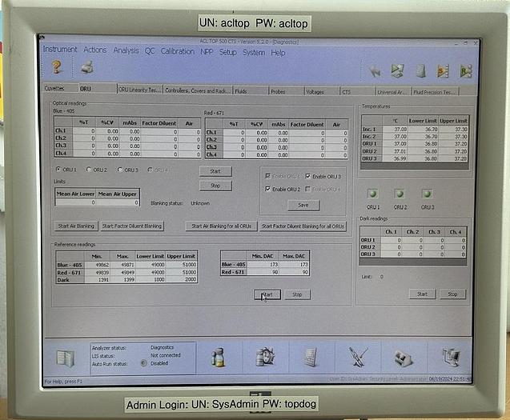510x420 pixels.
Task: Switch to the Fluid Precision Test tab
Action: pyautogui.click(x=435, y=92)
